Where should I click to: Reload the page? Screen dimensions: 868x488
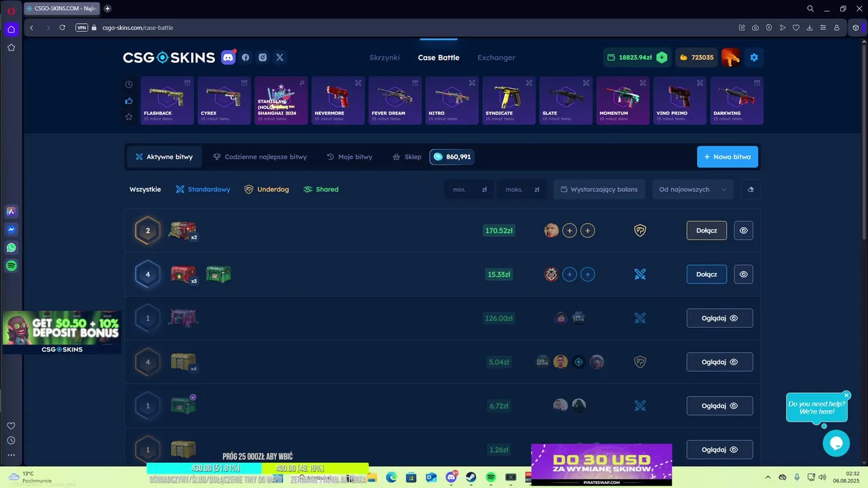(x=62, y=28)
